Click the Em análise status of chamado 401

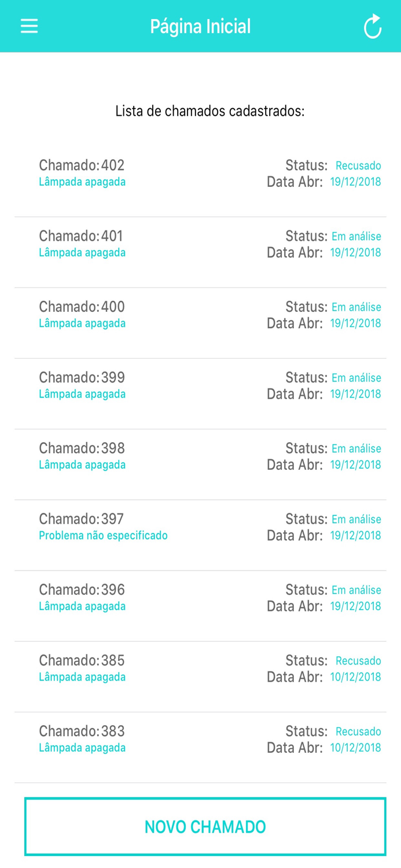pyautogui.click(x=355, y=236)
